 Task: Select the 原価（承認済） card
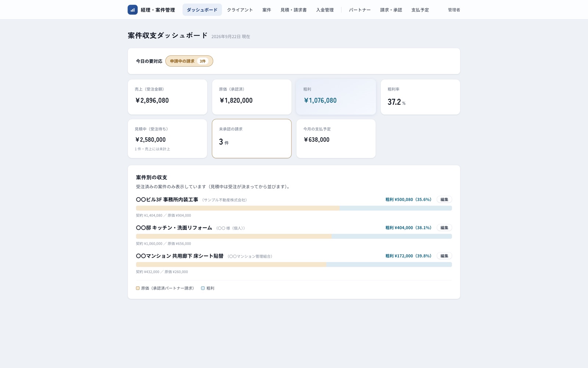coord(252,97)
